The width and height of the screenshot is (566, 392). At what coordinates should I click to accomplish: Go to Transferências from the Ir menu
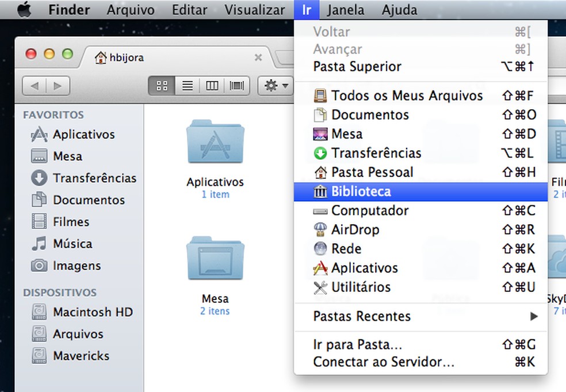point(421,153)
